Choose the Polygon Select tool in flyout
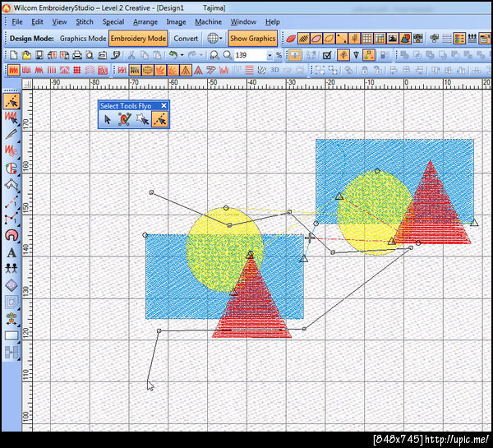 pos(143,119)
